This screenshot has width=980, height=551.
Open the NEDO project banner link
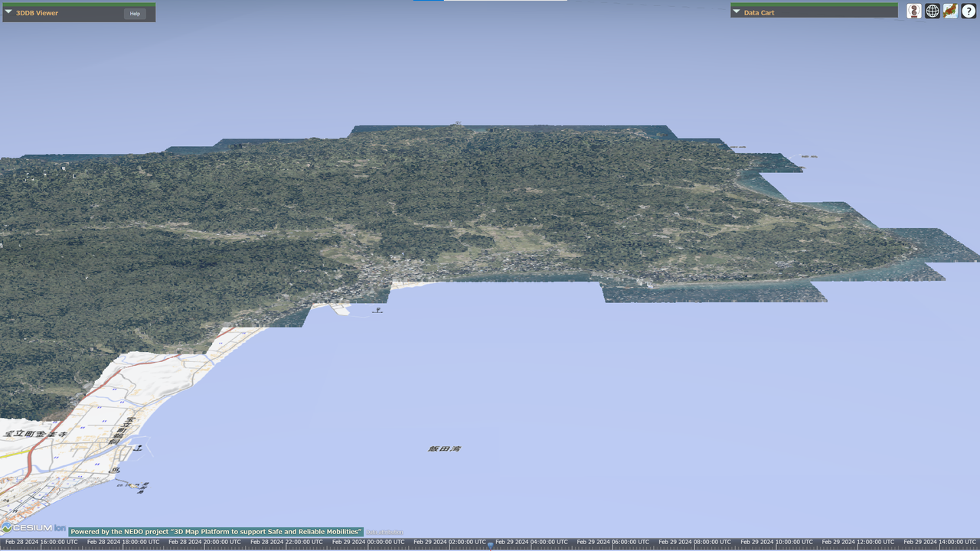[x=216, y=531]
